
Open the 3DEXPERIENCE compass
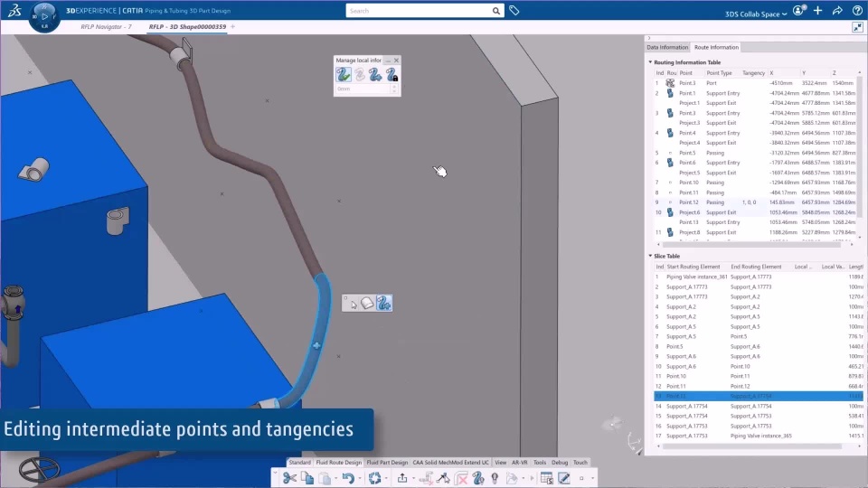coord(44,16)
